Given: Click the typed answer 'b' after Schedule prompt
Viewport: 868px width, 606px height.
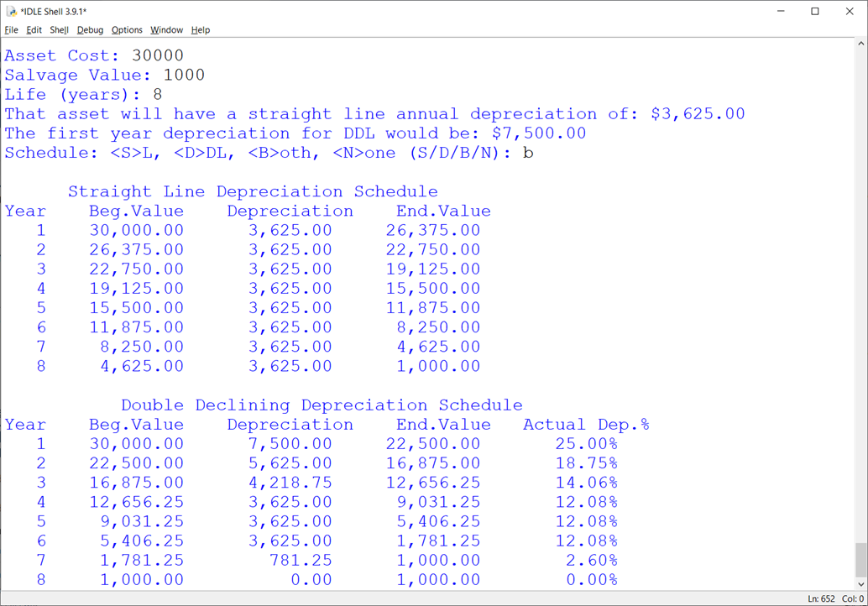Looking at the screenshot, I should pyautogui.click(x=528, y=152).
